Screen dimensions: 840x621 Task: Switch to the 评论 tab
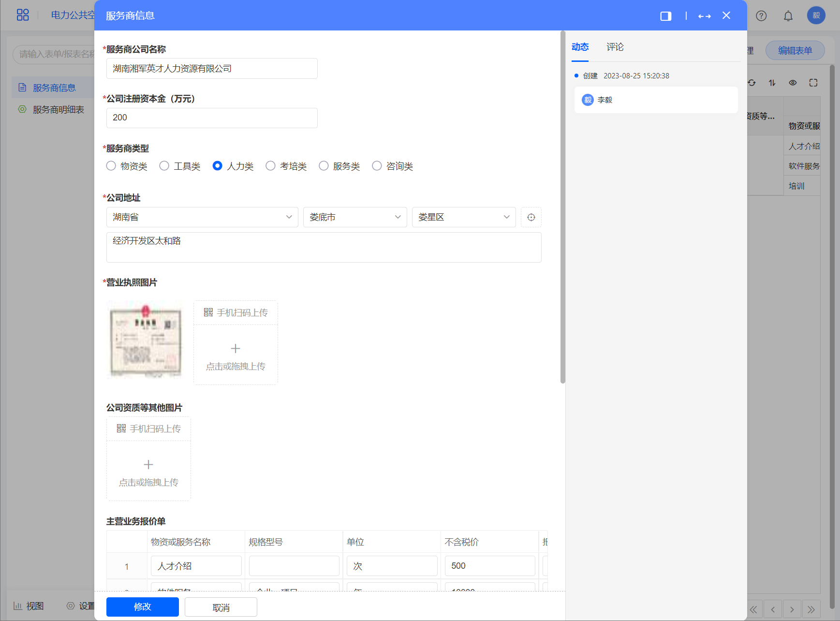coord(615,47)
